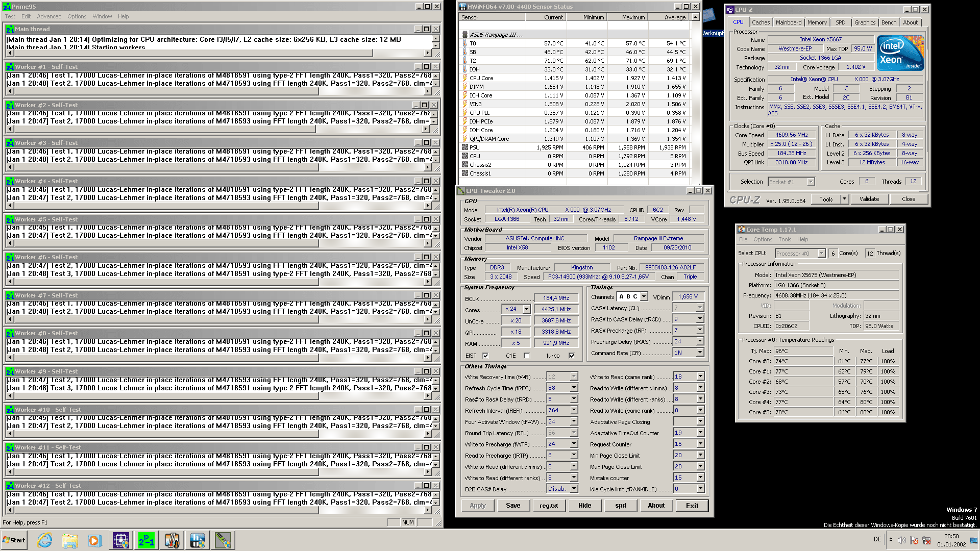980x551 pixels.
Task: Open Windows Explorer folder icon in taskbar
Action: (x=70, y=540)
